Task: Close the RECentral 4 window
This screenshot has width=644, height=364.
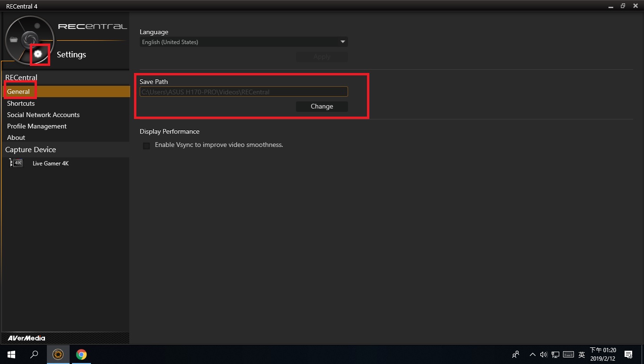Action: pyautogui.click(x=636, y=6)
